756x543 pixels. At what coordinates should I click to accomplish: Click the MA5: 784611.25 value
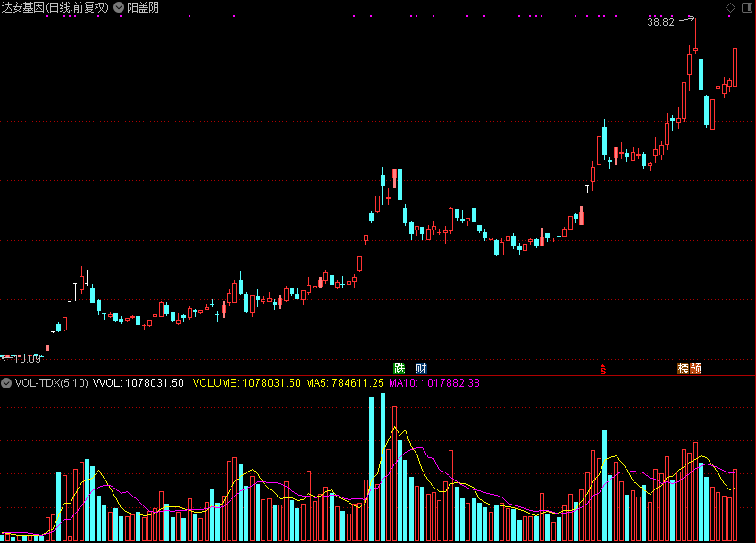pyautogui.click(x=345, y=383)
